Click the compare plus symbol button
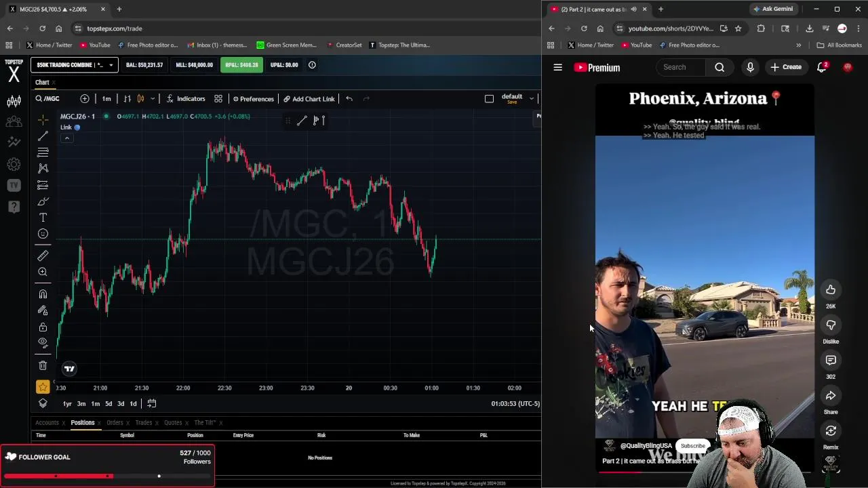Viewport: 868px width, 488px height. [84, 99]
